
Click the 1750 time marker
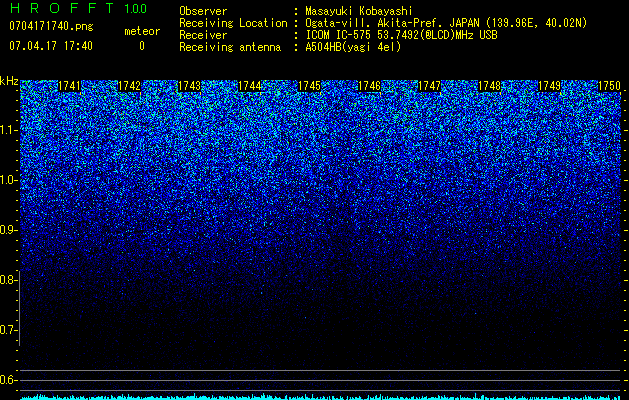point(609,86)
